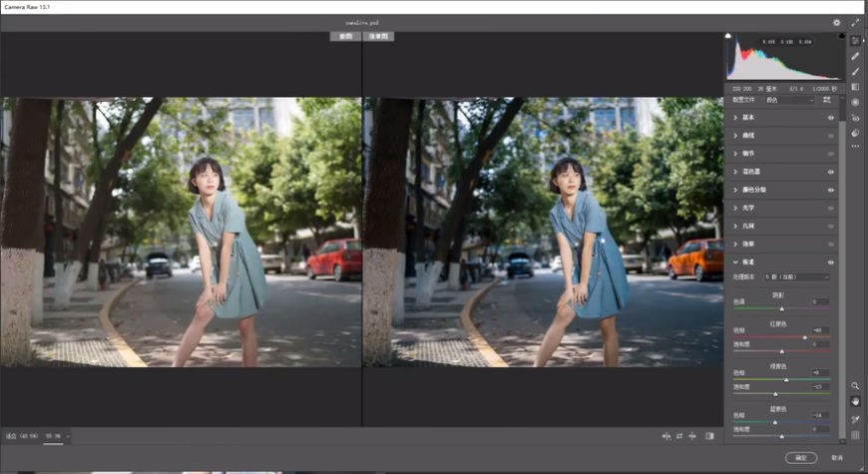Image resolution: width=868 pixels, height=474 pixels.
Task: Click the blue primary hue slider handle
Action: click(x=775, y=422)
